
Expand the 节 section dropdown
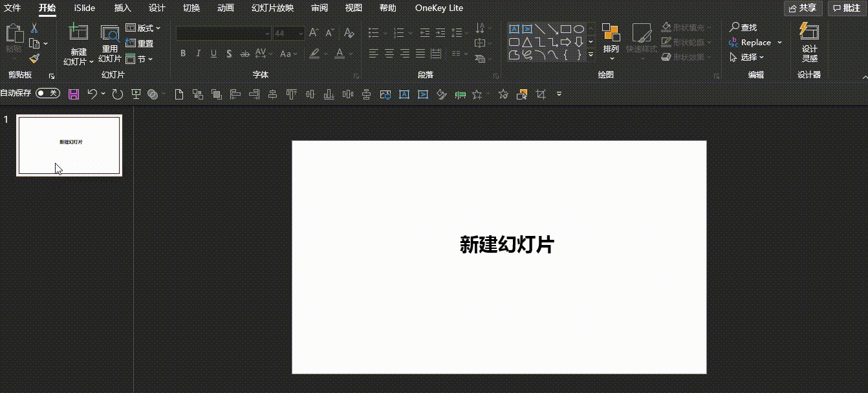139,59
